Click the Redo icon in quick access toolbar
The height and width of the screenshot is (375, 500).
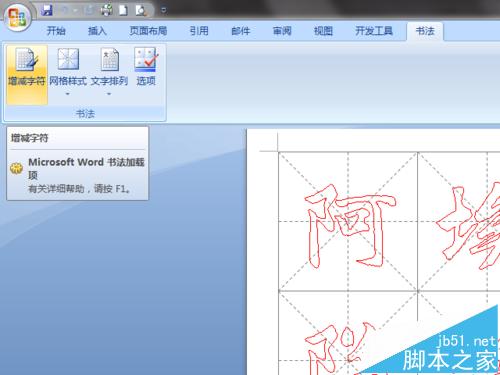89,10
